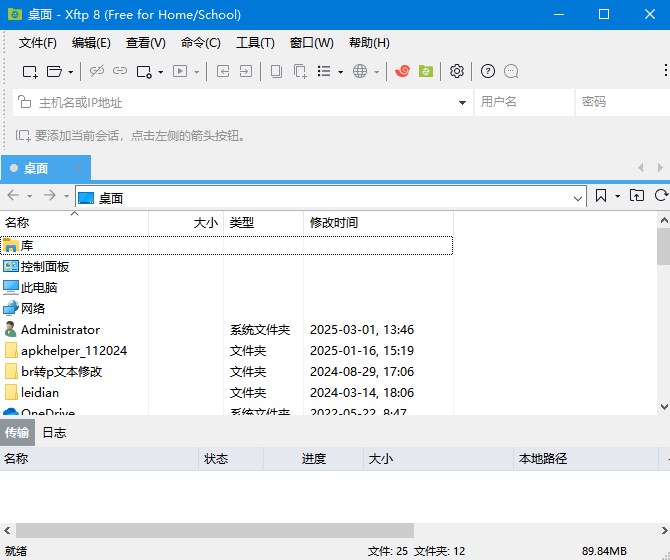The image size is (670, 560).
Task: Click the parent folder up icon
Action: click(637, 196)
